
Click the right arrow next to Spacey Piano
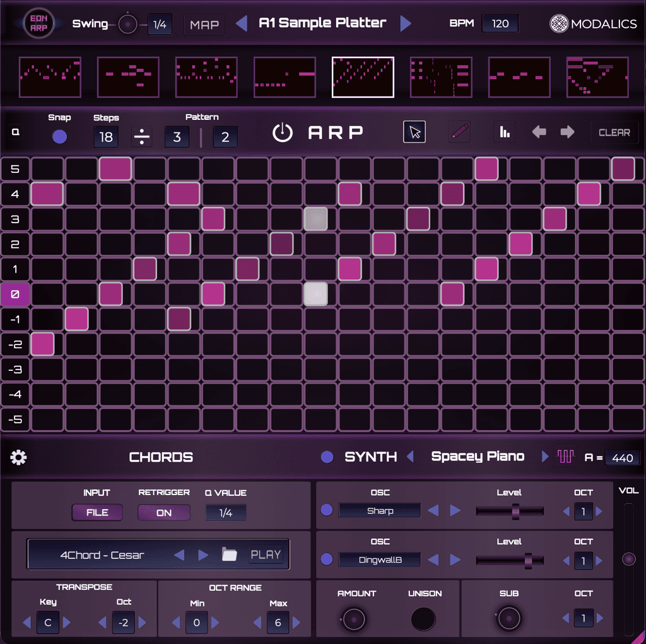(x=544, y=457)
